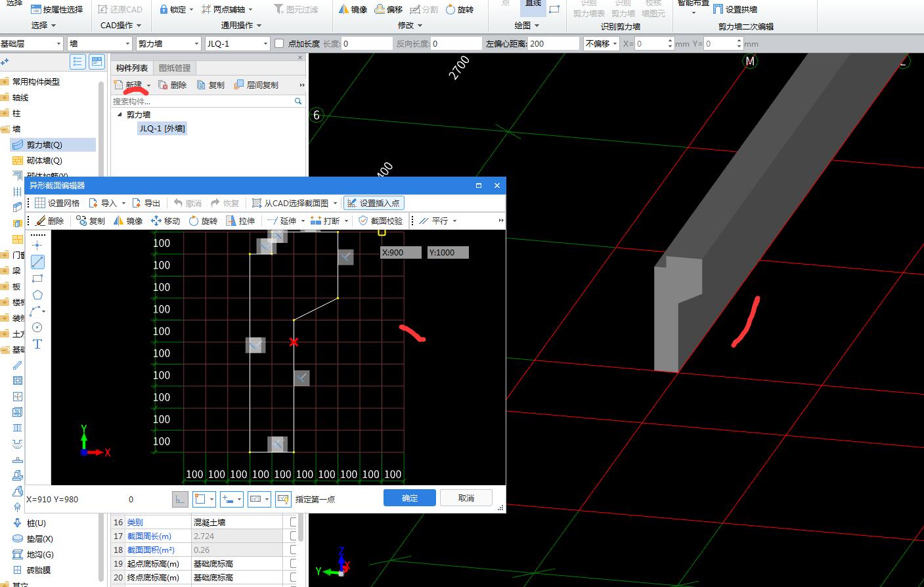Click 镜像 mirror in main ribbon 修改 group
Viewport: 924px width, 587px height.
tap(353, 9)
